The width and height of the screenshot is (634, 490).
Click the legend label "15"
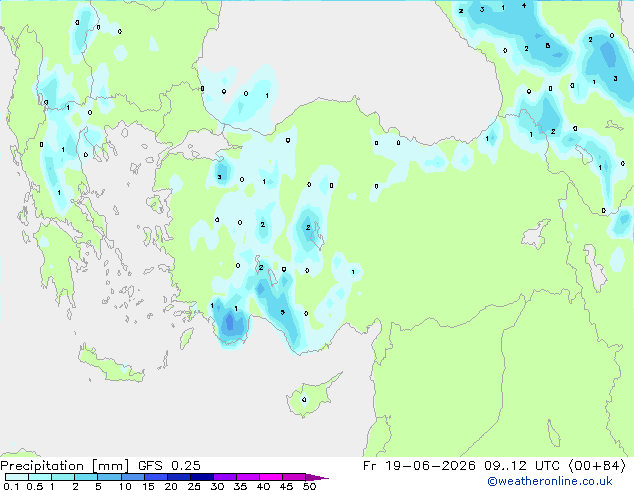coord(148,486)
